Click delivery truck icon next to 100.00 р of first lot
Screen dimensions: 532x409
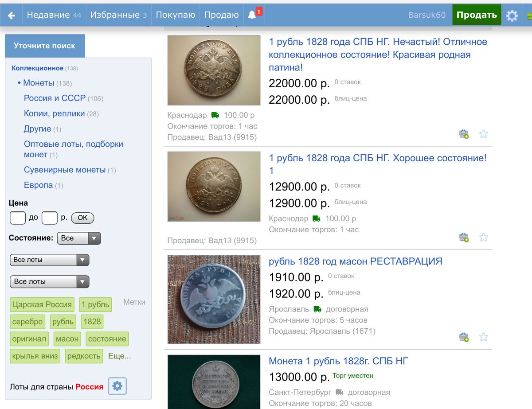[x=215, y=115]
